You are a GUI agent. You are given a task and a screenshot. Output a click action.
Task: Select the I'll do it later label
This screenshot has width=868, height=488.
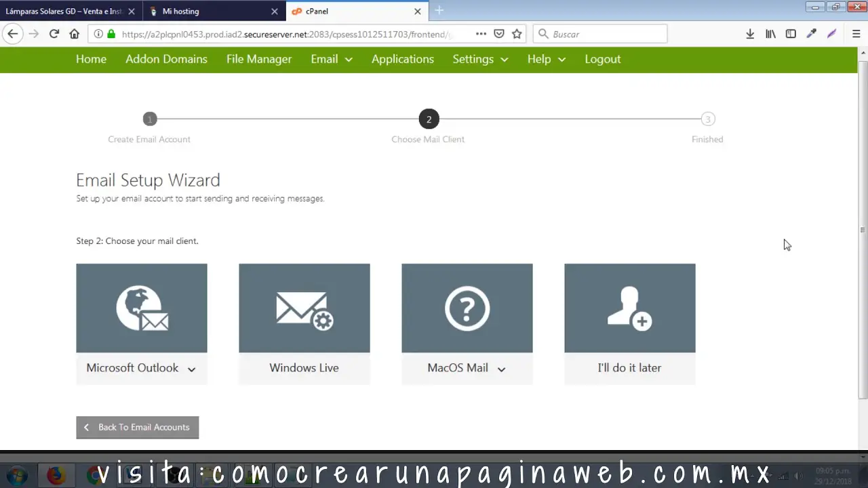pos(629,368)
